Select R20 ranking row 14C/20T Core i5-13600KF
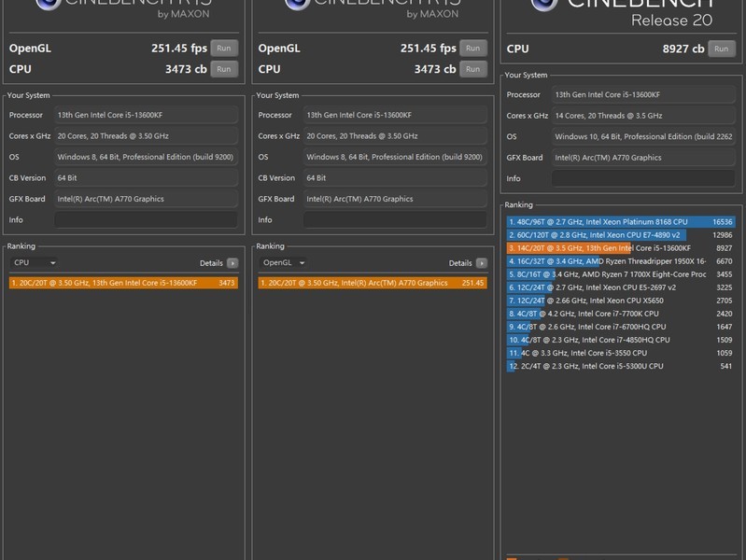Screen dimensions: 746x560 click(621, 248)
